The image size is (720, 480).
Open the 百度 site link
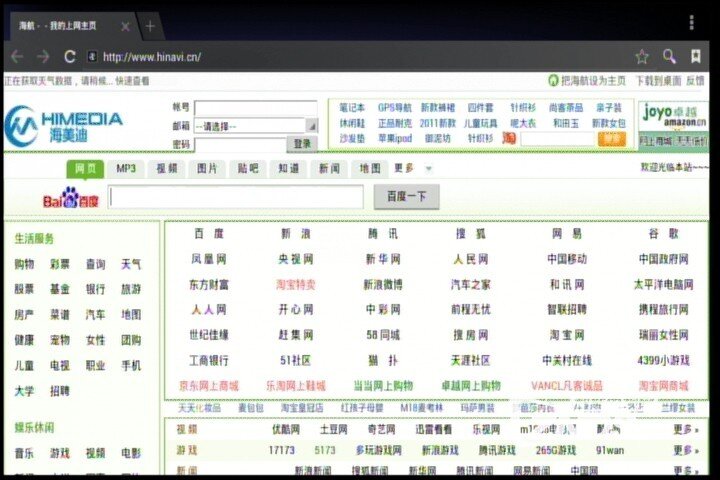[209, 234]
